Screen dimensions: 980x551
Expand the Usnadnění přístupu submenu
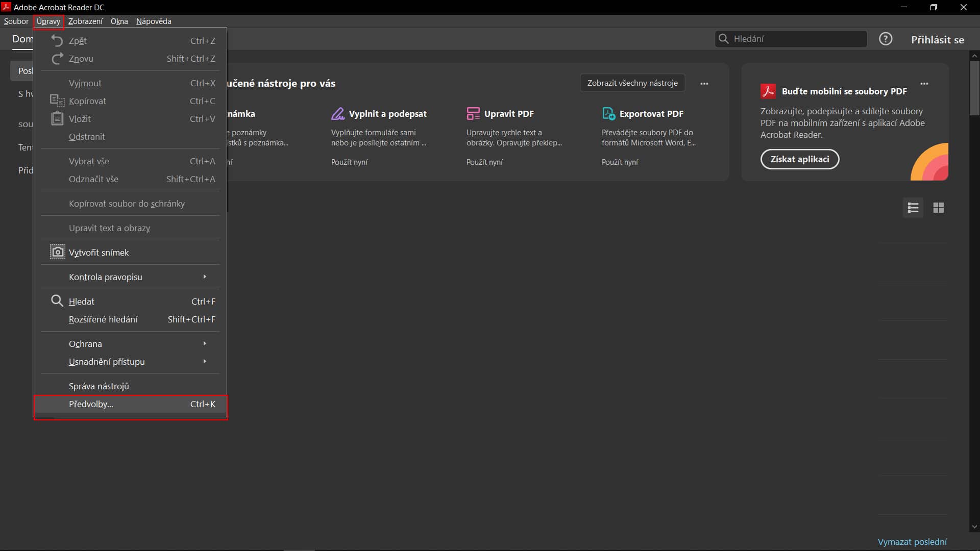coord(130,362)
